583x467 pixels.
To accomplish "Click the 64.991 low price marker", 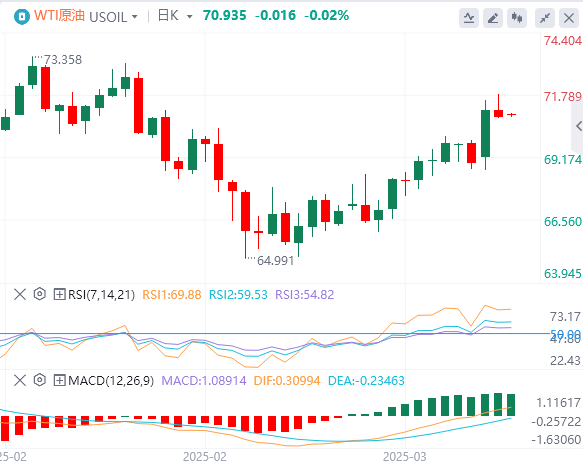I will tap(276, 261).
